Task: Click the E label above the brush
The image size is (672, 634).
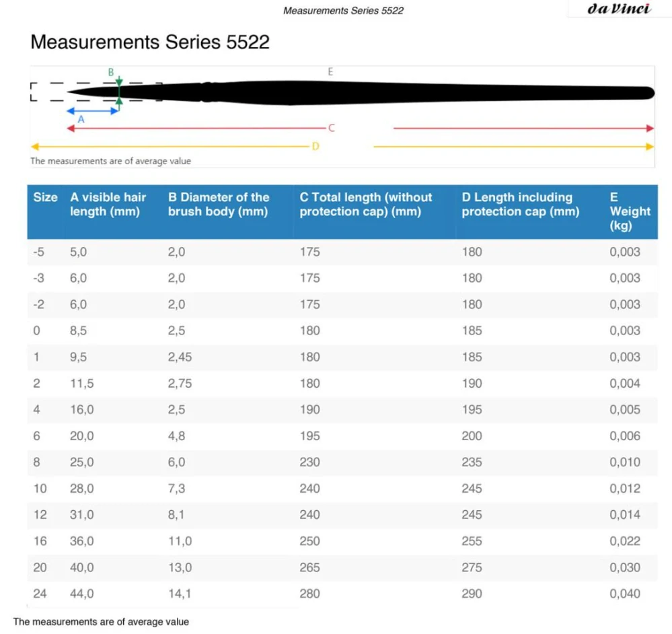Action: (330, 72)
